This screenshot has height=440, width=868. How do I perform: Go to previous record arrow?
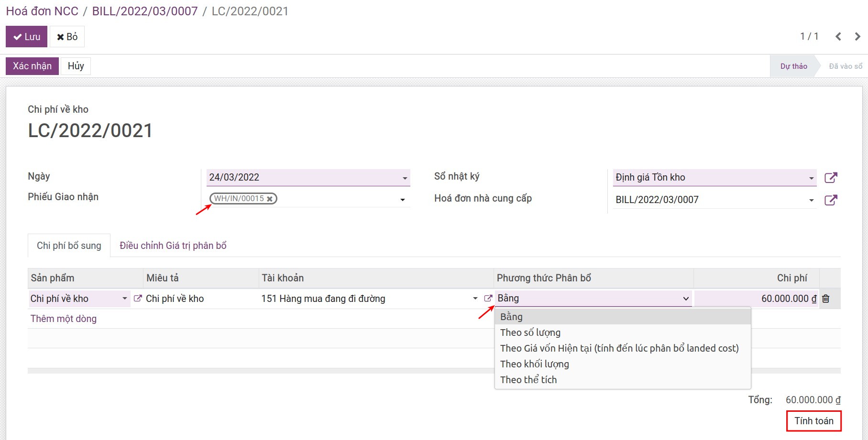pyautogui.click(x=838, y=37)
